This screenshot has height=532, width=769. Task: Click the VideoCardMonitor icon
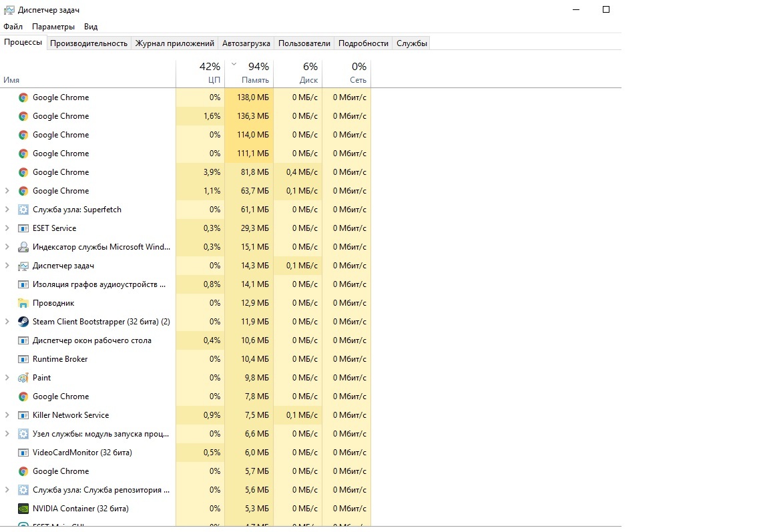pos(23,453)
